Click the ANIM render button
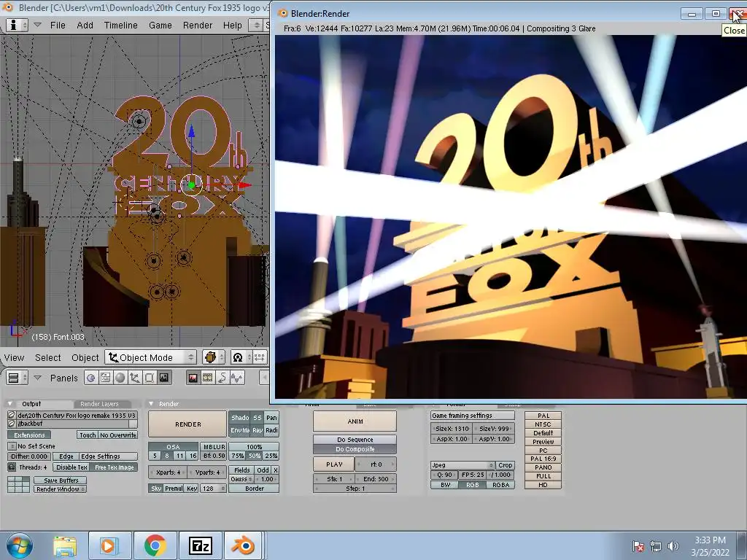 pos(355,421)
